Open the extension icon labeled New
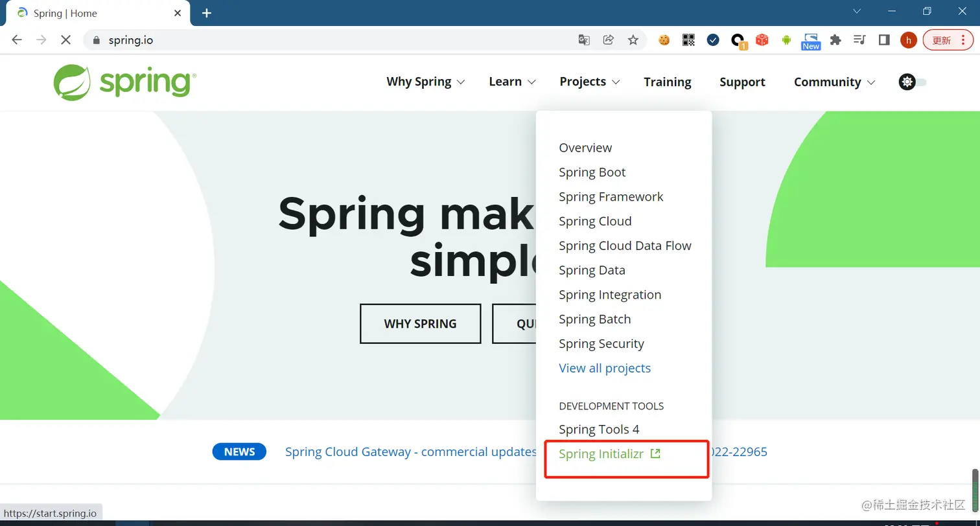 click(x=811, y=41)
